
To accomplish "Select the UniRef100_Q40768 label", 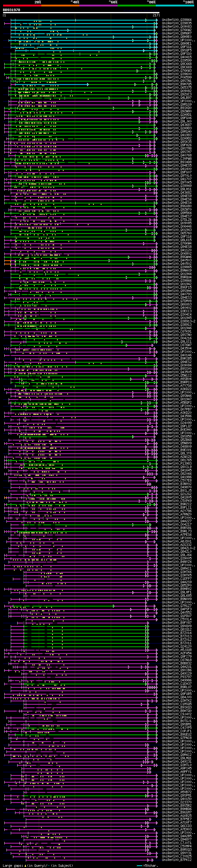I will point(177,155).
